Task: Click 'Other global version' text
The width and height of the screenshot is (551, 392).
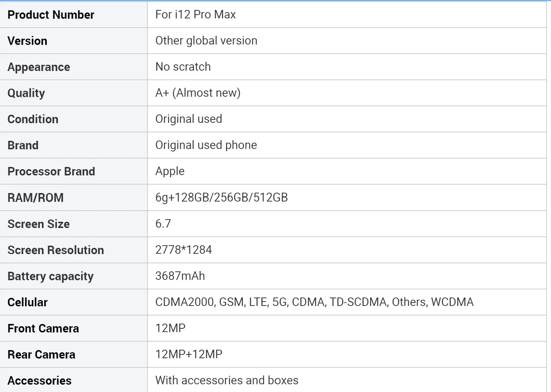Action: [206, 40]
